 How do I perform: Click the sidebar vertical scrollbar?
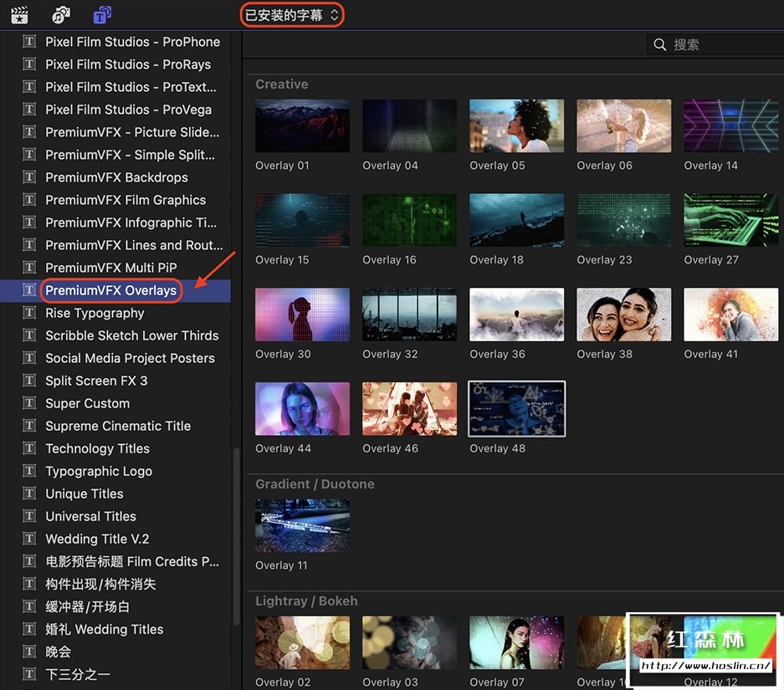click(x=237, y=537)
